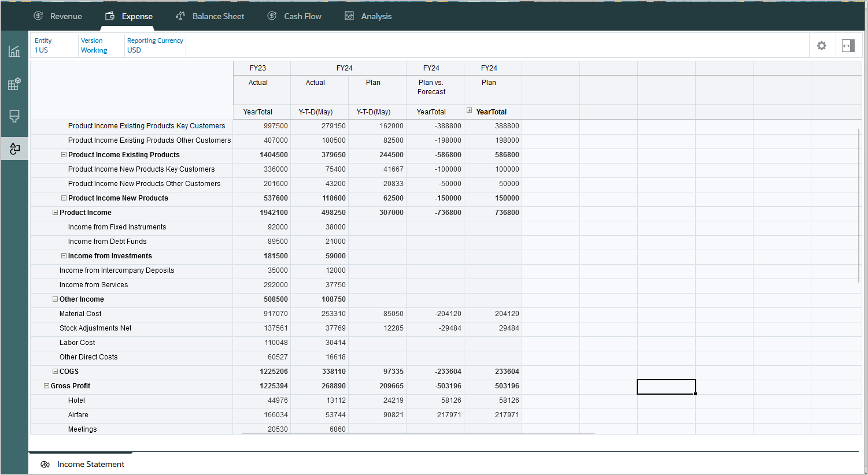The height and width of the screenshot is (475, 868).
Task: Switch to the Balance Sheet tab
Action: pyautogui.click(x=210, y=16)
